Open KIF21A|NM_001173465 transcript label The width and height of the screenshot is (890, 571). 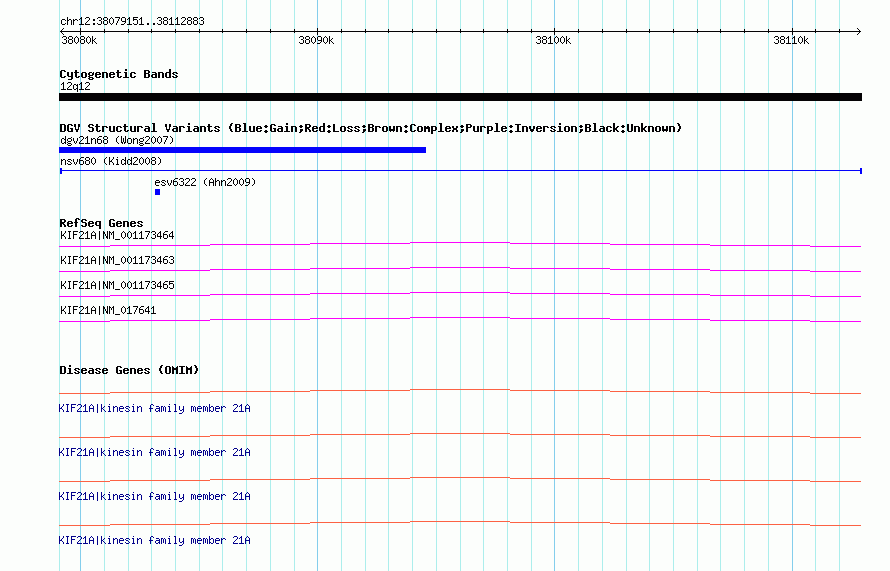[117, 286]
